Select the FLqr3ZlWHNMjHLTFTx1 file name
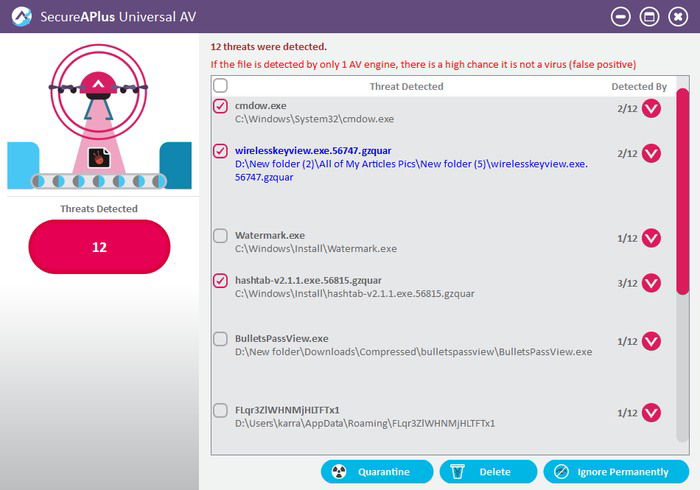This screenshot has width=700, height=490. [287, 410]
